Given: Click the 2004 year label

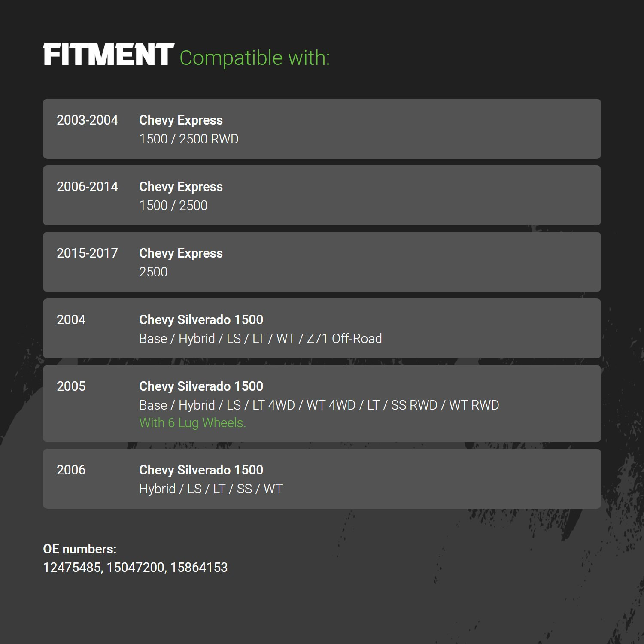Looking at the screenshot, I should [x=71, y=320].
